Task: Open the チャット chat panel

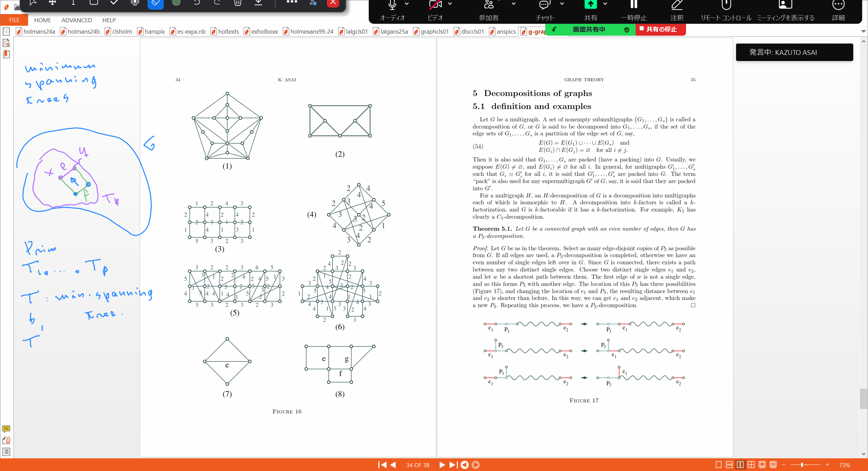Action: tap(545, 10)
